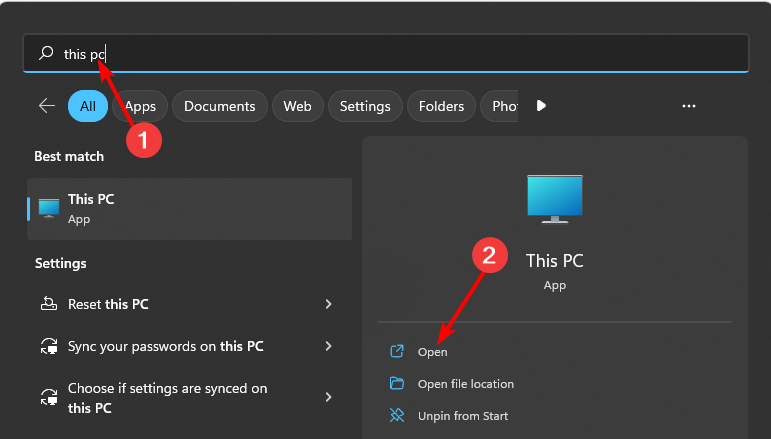Show more filters with the play arrow

tap(541, 106)
